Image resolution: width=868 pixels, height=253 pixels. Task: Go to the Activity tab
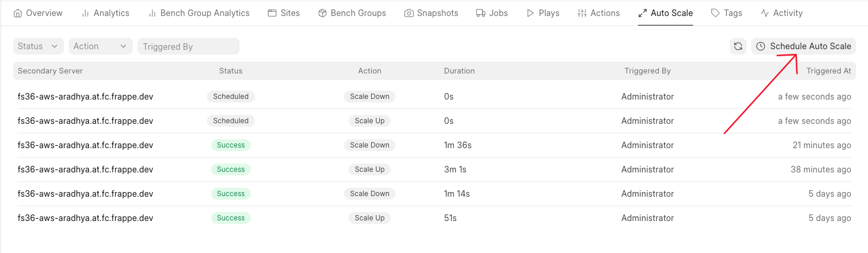(x=781, y=13)
